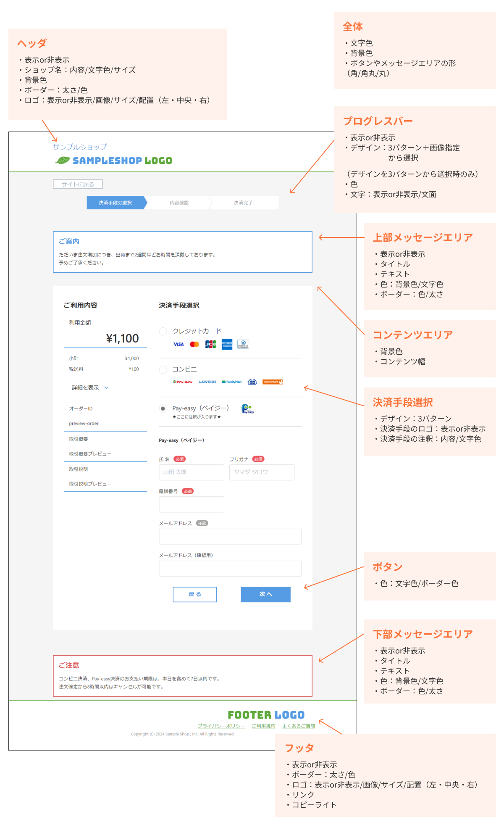The image size is (504, 822).
Task: Click the 氏名 input with 山田 太郎 placeholder
Action: (192, 472)
